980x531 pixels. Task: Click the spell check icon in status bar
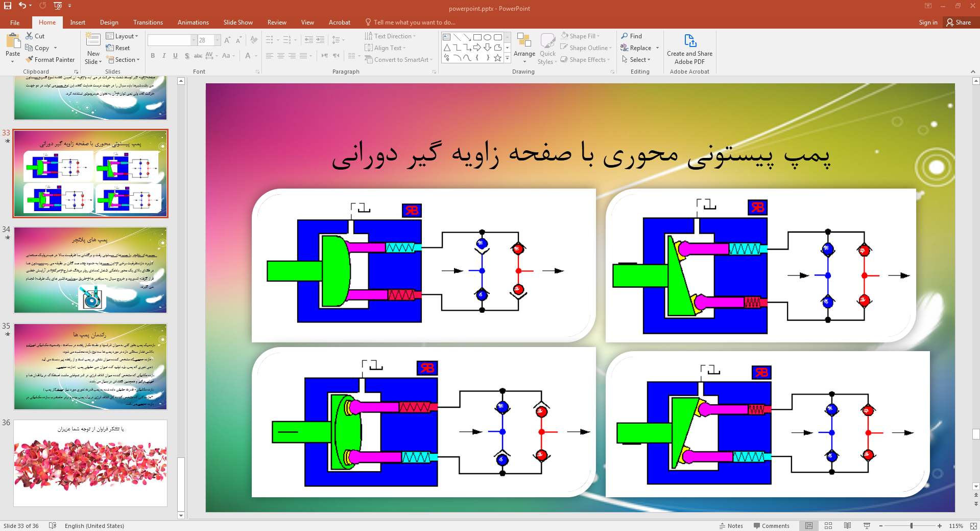(52, 526)
